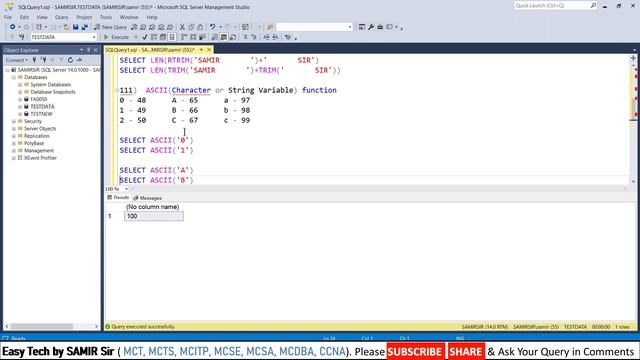Close the Object Explorer panel

[x=96, y=50]
